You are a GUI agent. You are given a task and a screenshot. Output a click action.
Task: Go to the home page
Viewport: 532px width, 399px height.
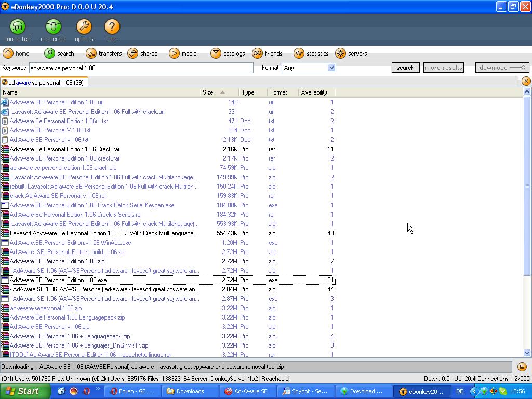[x=16, y=54]
